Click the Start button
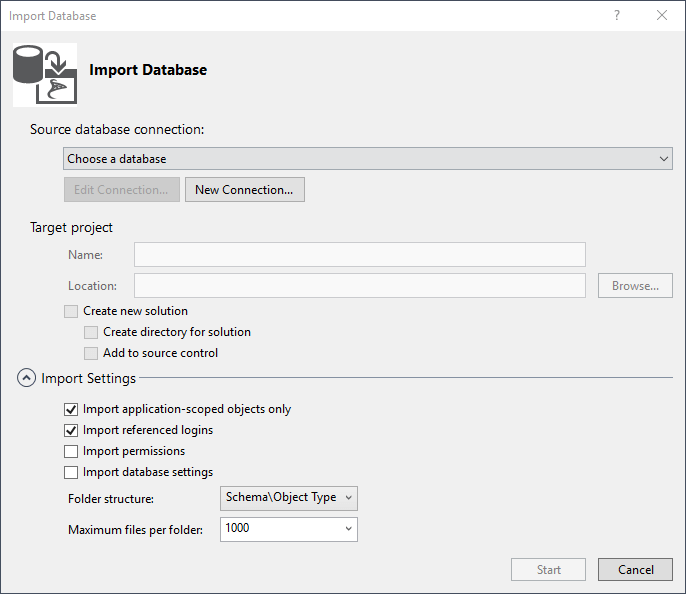Screen dimensions: 686x594 tap(548, 570)
